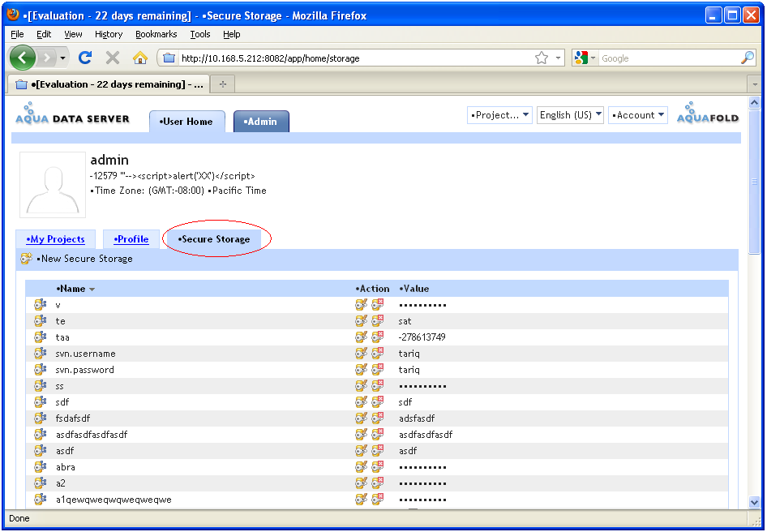Switch to the Admin tab

click(x=261, y=122)
